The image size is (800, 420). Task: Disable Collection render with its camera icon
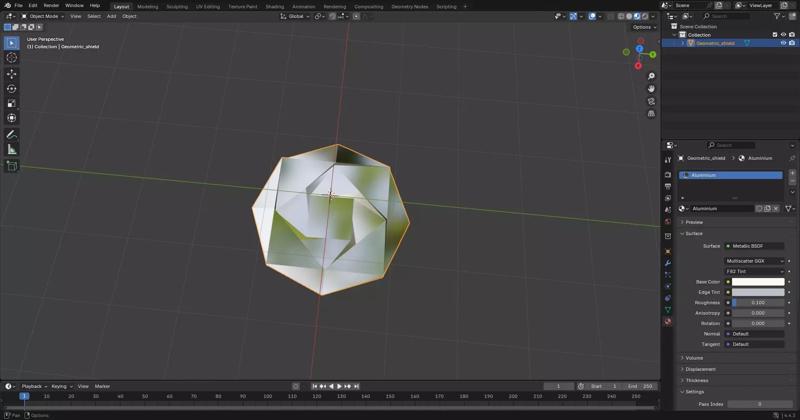(792, 35)
